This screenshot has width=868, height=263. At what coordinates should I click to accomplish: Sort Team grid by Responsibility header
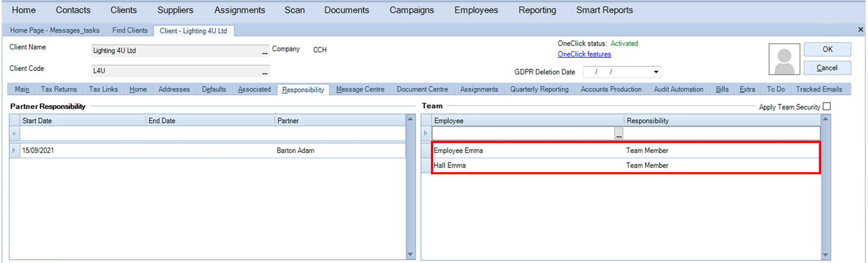pyautogui.click(x=722, y=120)
